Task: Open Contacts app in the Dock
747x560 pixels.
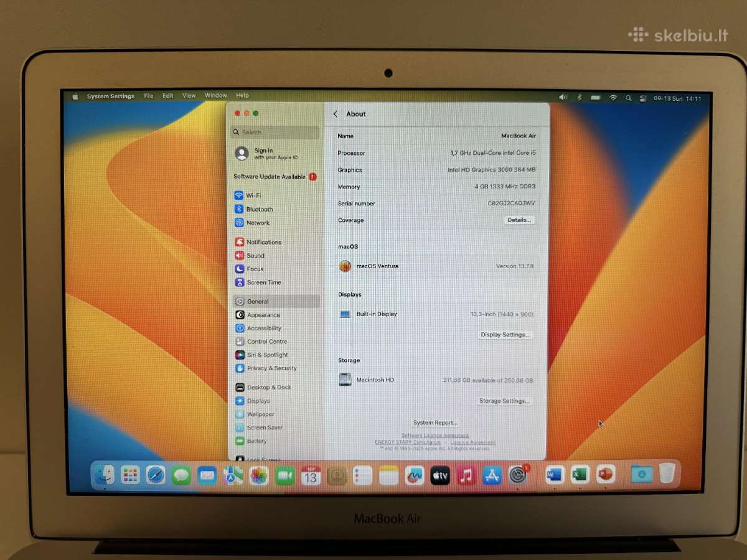Action: click(337, 476)
